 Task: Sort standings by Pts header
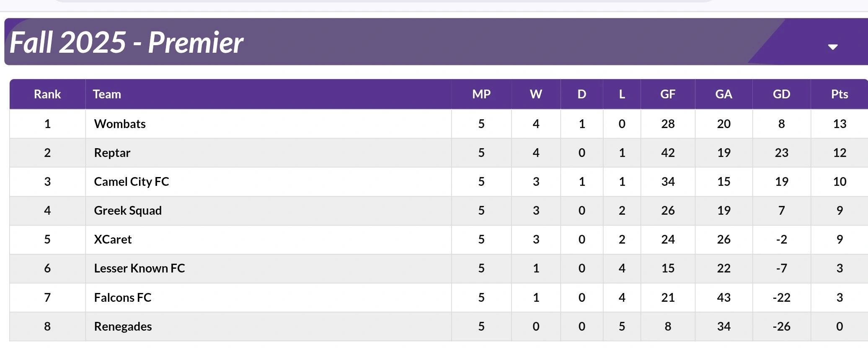pos(839,94)
